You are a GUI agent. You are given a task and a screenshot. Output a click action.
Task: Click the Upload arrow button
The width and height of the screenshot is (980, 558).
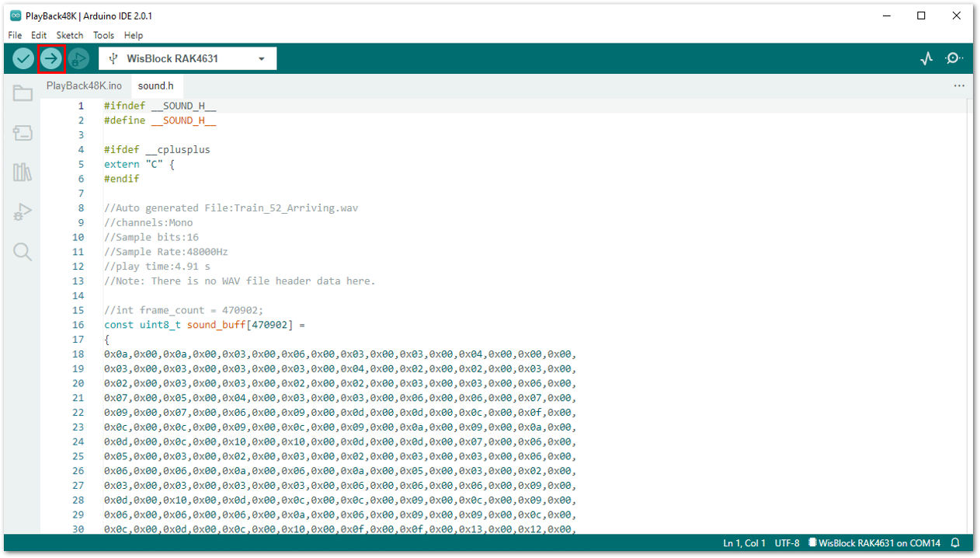pos(51,58)
